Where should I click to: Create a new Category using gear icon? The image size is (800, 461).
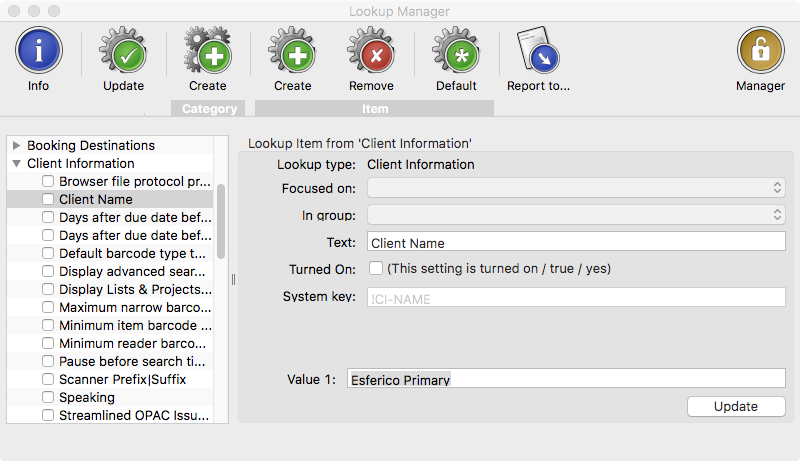[208, 50]
